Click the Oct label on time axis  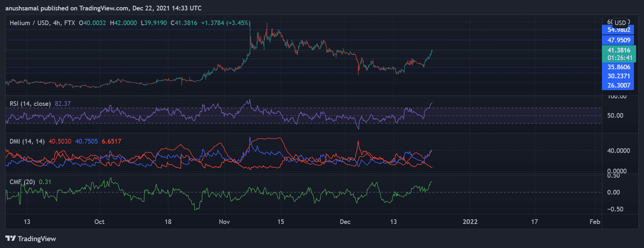99,222
